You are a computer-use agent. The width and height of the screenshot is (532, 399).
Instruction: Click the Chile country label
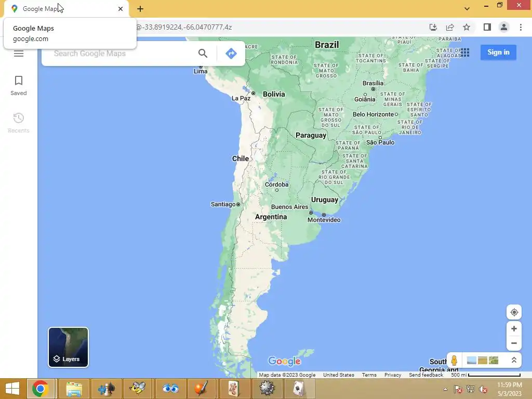pos(240,158)
